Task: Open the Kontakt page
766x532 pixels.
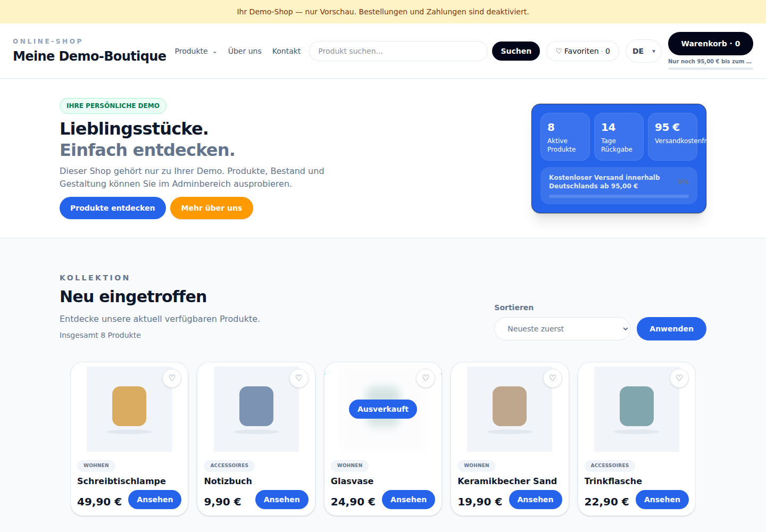Action: point(286,51)
